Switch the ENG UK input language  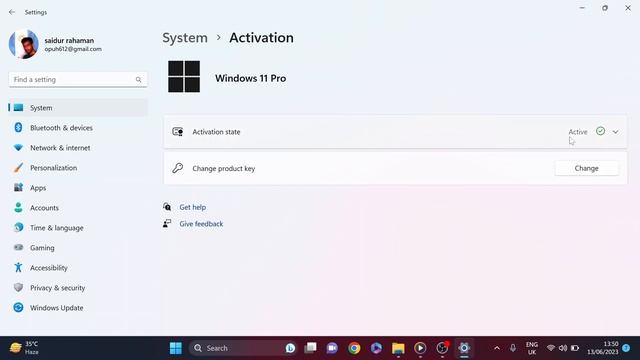531,348
